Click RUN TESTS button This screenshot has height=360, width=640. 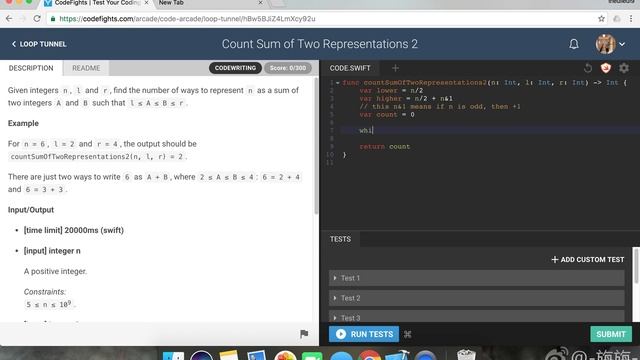tap(364, 334)
